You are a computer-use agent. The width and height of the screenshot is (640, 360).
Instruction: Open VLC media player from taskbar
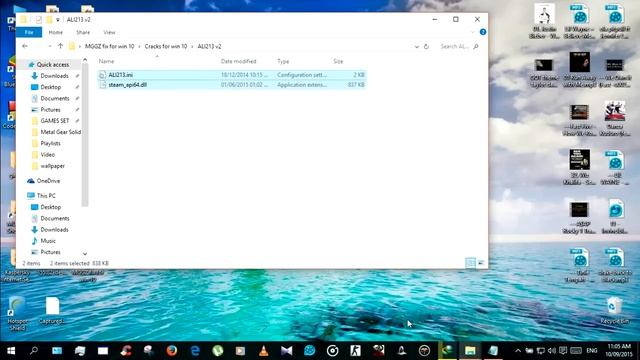(x=264, y=351)
